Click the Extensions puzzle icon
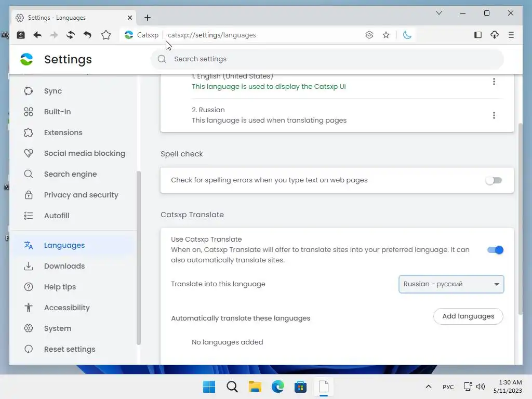Screen dimensions: 532x399 point(29,132)
